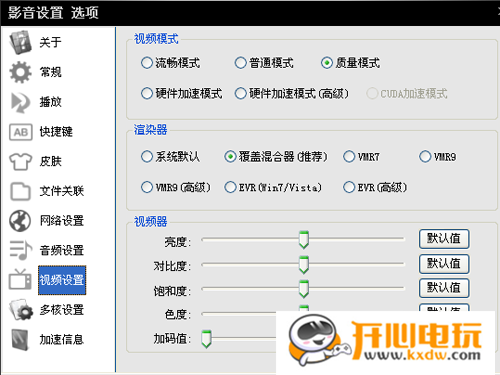
Task: Click the 对比度 slider handle
Action: pos(304,265)
